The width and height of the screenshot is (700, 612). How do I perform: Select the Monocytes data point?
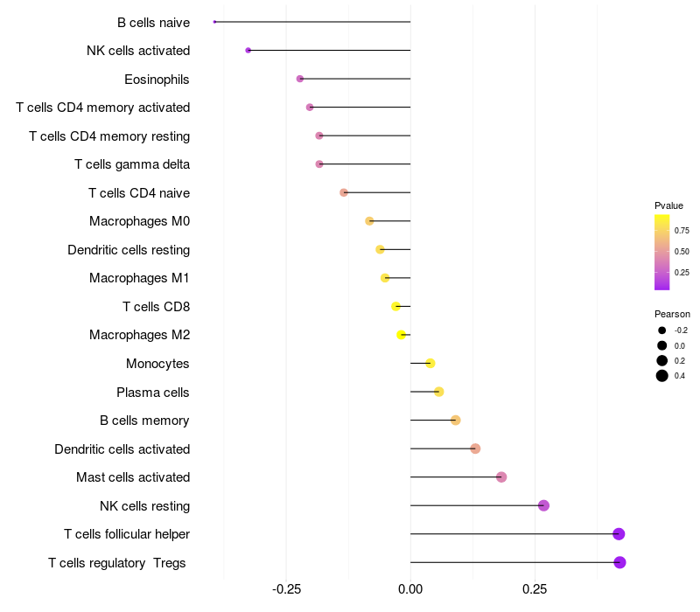click(x=430, y=363)
